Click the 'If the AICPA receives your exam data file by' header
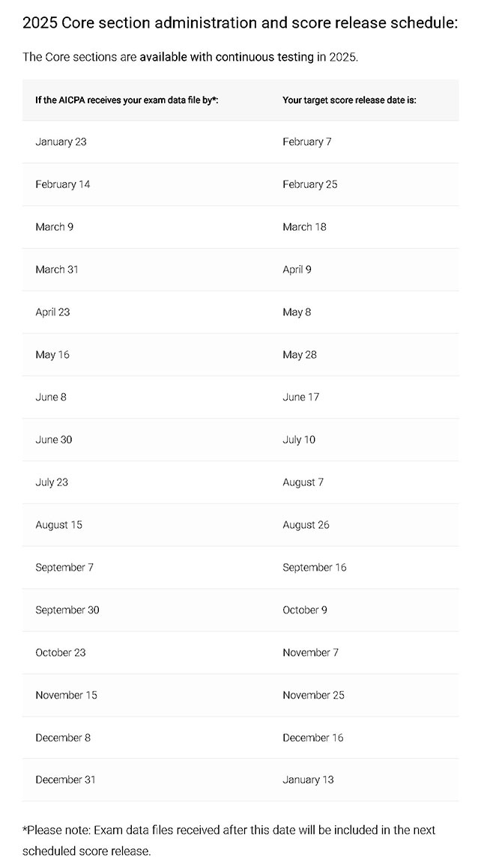Screen dimensions: 487x868 point(127,100)
